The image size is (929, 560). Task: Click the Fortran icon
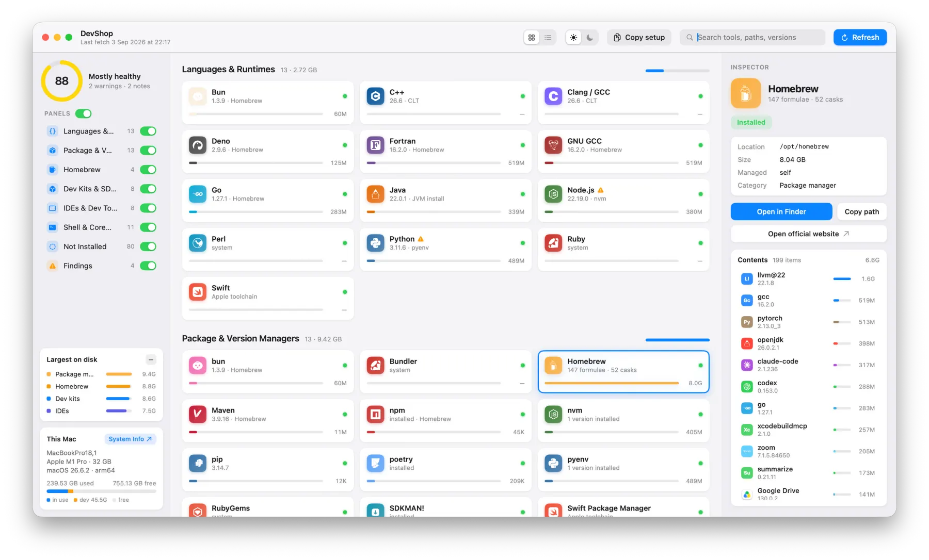click(376, 145)
